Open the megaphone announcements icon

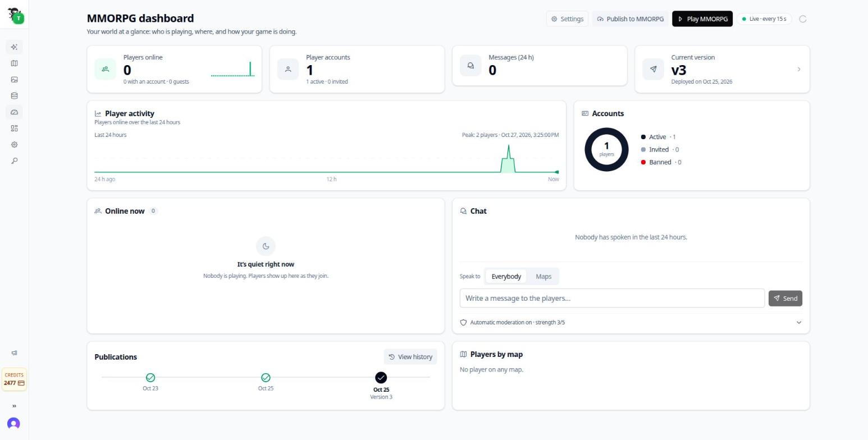pyautogui.click(x=14, y=353)
